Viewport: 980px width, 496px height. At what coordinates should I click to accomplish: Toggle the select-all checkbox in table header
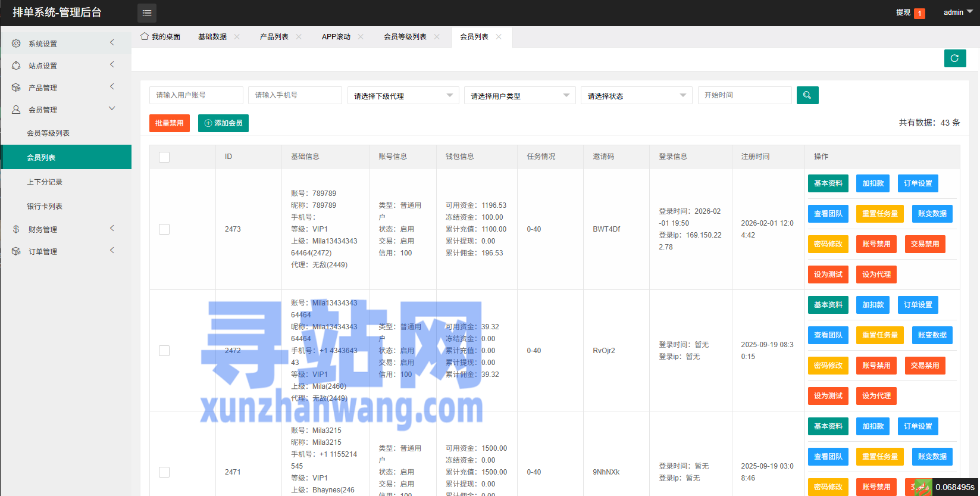[164, 157]
